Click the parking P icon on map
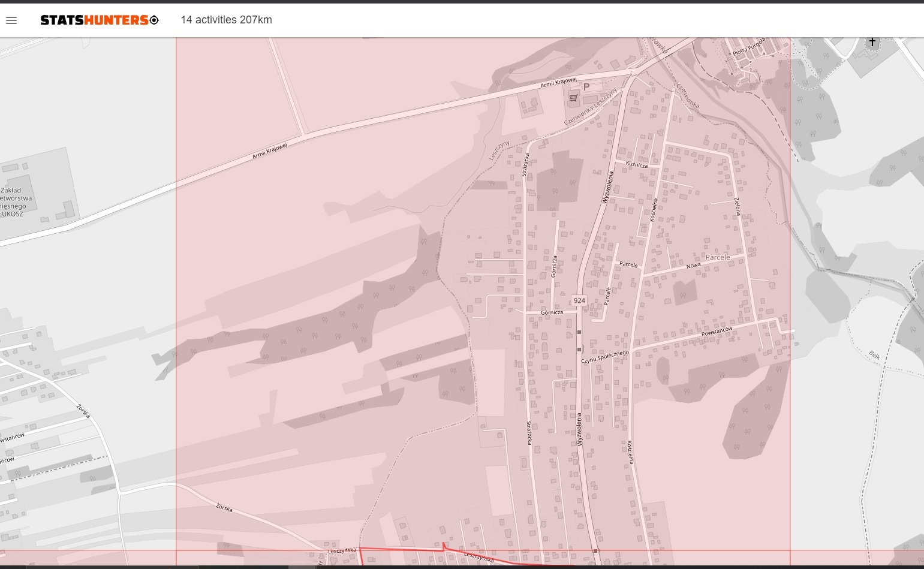924x569 pixels. (x=586, y=87)
